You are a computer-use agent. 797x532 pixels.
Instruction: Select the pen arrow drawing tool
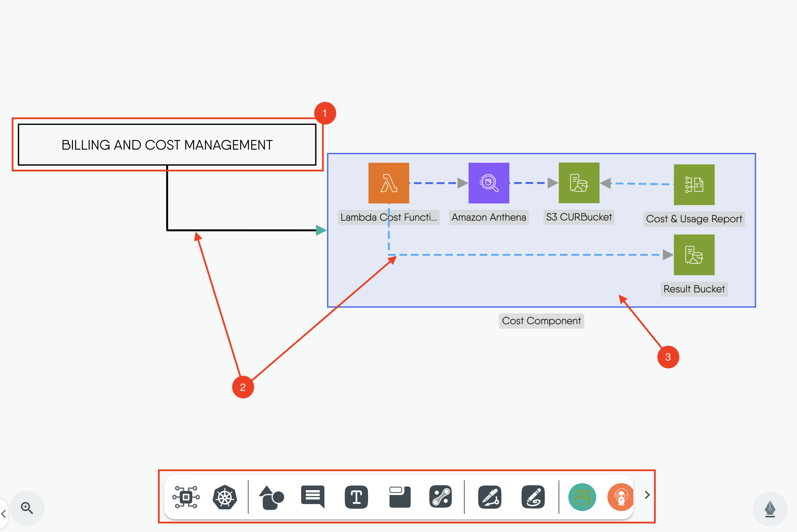pos(490,497)
